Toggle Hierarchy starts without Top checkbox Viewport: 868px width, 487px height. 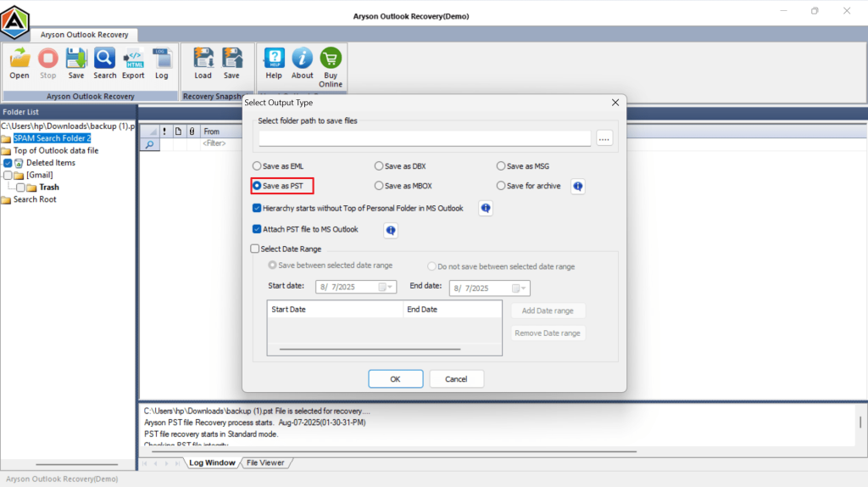[x=257, y=209]
